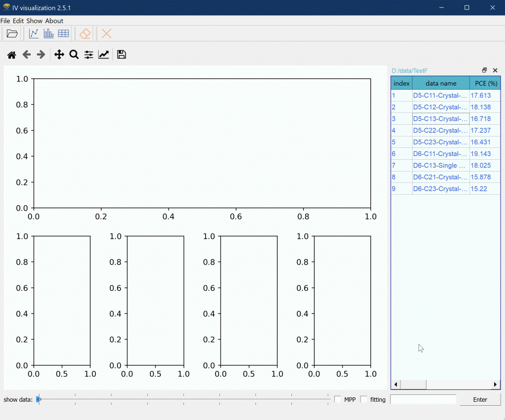Screen dimensions: 505x420
Task: Select the D6-C21-Crystal data name cell
Action: coord(441,177)
